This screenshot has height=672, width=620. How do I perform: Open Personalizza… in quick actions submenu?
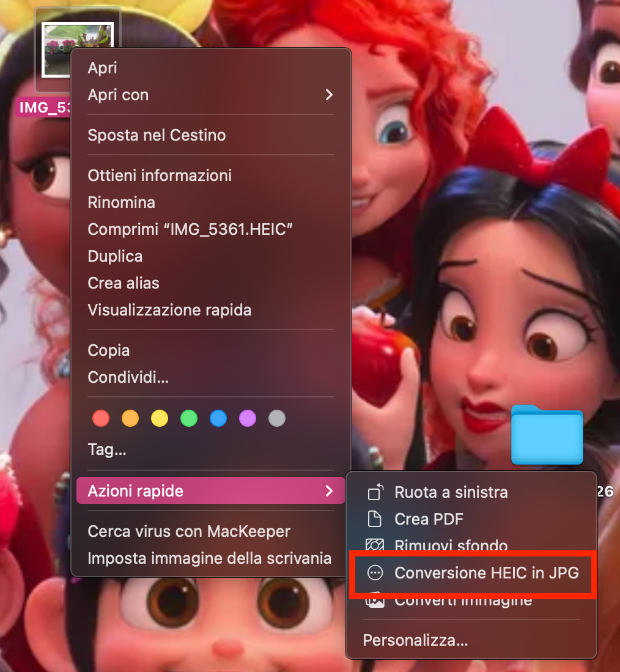[x=415, y=640]
